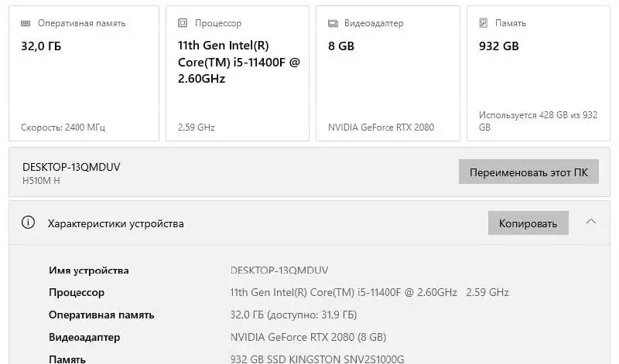Click the Видеоадаптер card icon
Image resolution: width=619 pixels, height=364 pixels.
[333, 23]
